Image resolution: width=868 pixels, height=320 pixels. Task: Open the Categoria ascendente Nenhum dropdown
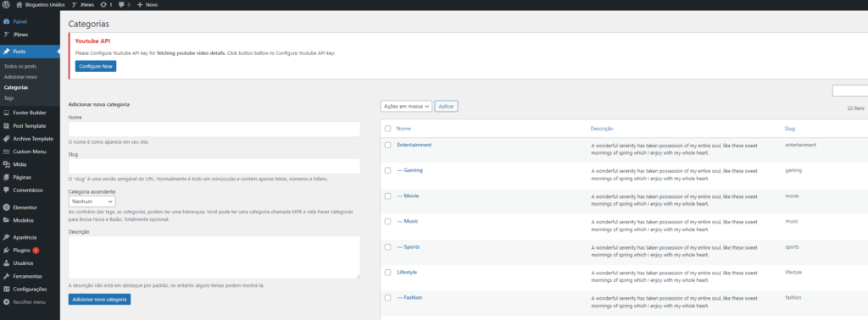92,201
